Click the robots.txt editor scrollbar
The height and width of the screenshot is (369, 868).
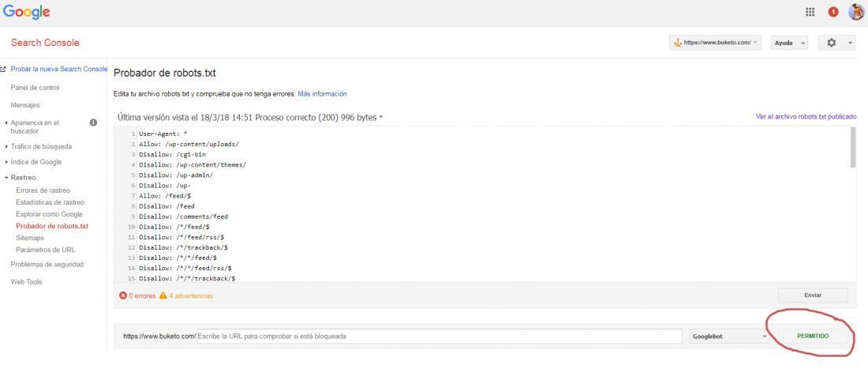[853, 148]
